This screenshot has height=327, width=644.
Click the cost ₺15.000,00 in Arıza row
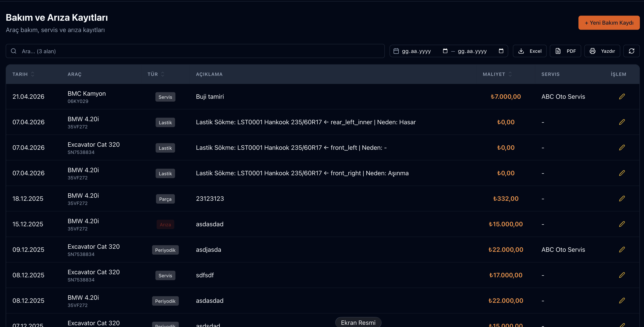[506, 224]
